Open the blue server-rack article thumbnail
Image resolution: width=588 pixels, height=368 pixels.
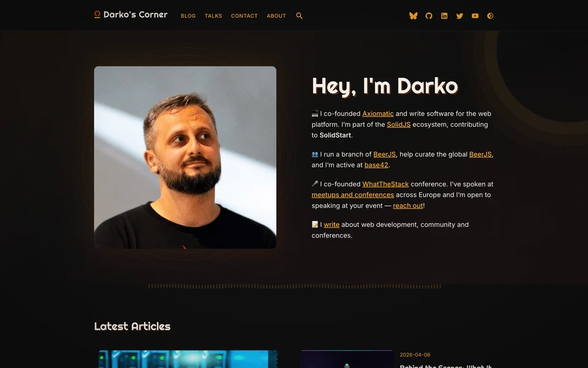(x=188, y=359)
